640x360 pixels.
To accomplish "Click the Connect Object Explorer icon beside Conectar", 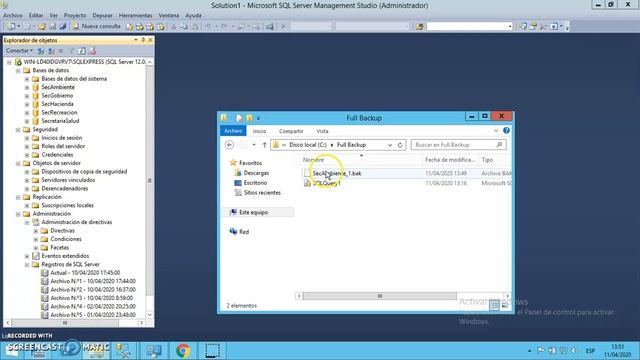I will point(41,51).
